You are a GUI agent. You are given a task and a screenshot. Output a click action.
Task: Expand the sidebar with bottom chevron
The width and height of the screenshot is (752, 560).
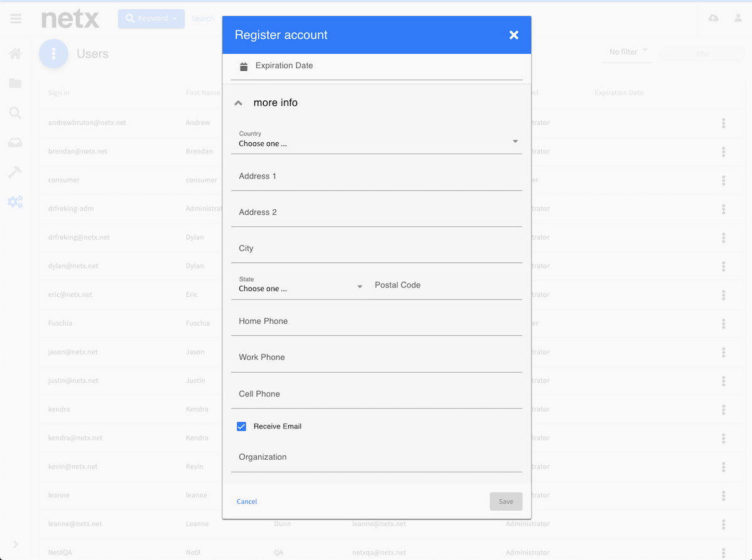[16, 544]
